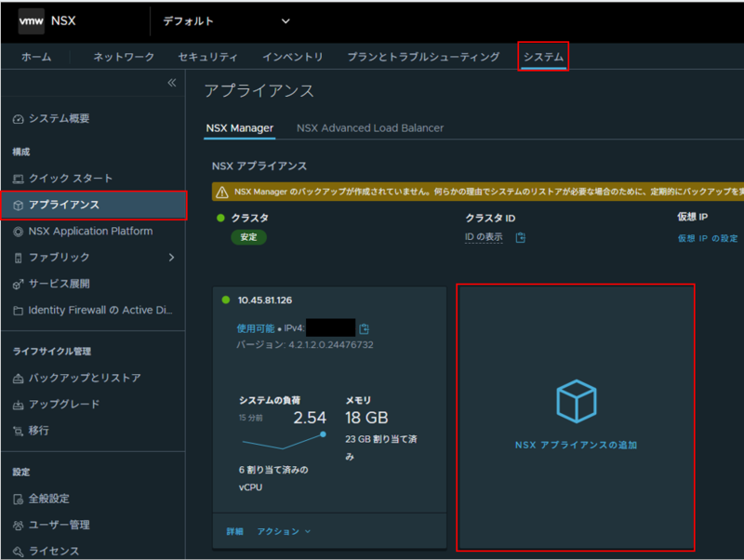Open クイック スタート page
This screenshot has height=560, width=744.
click(x=71, y=179)
